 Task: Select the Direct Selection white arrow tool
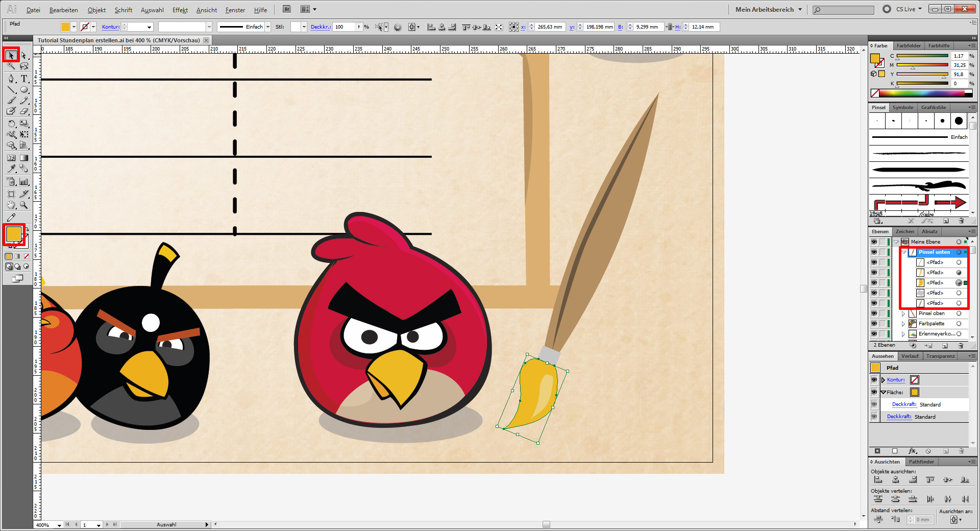click(x=24, y=55)
